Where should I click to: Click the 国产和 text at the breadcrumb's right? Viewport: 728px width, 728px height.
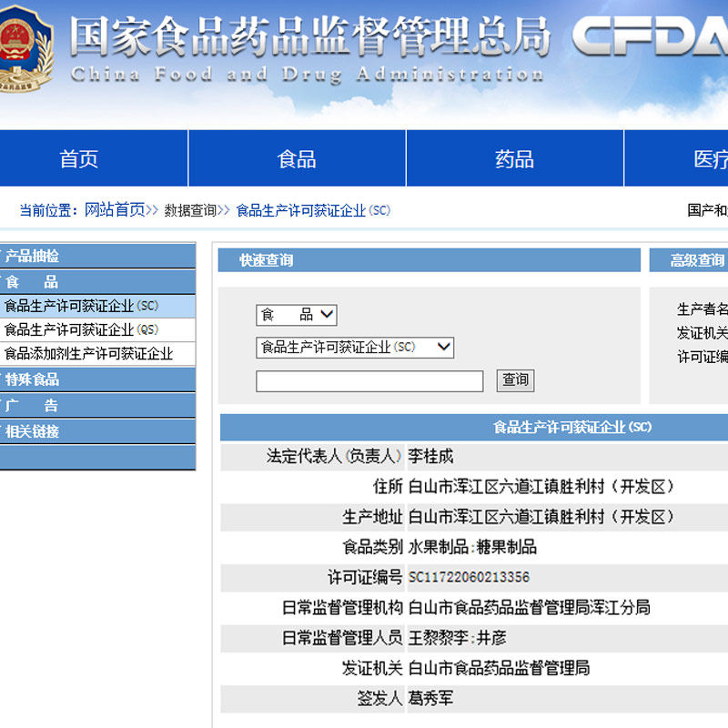click(708, 210)
